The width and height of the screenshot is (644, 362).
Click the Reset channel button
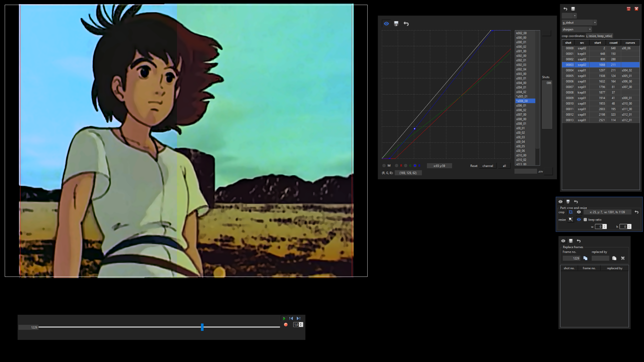[488, 166]
